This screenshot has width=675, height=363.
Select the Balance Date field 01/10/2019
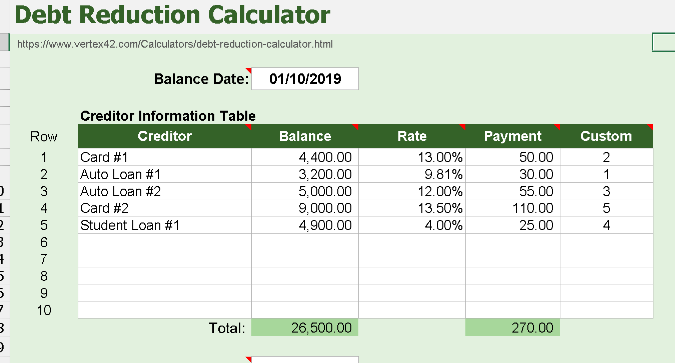(305, 79)
